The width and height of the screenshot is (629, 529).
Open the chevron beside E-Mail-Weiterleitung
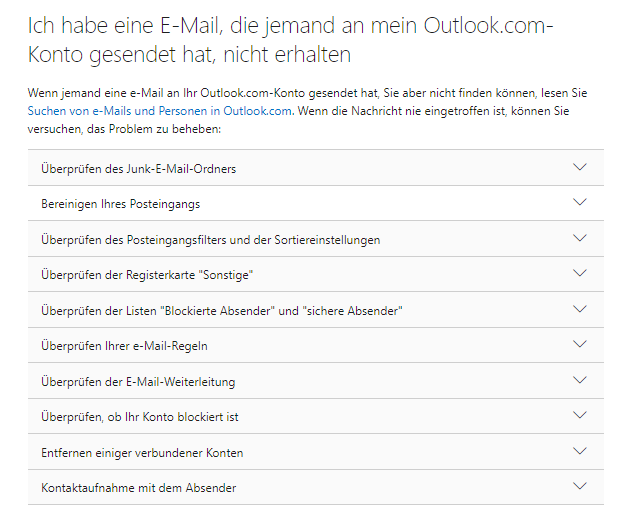pos(580,379)
